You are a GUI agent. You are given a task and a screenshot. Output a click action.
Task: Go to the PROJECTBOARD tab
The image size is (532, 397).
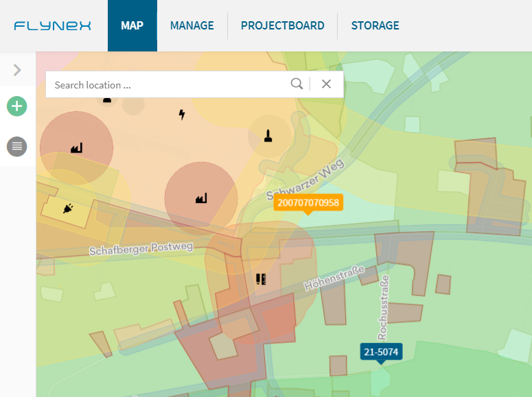coord(282,26)
